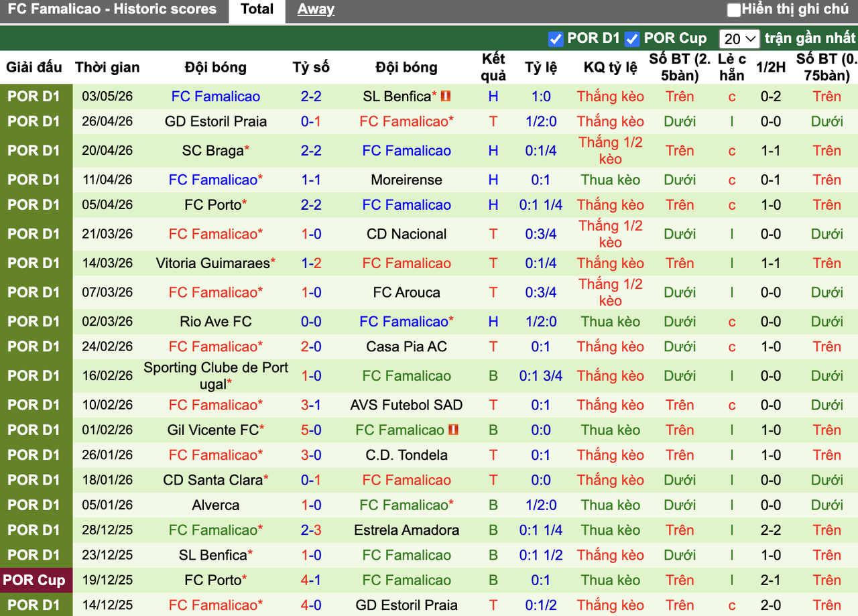The width and height of the screenshot is (858, 616).
Task: Open CD Santa Clara team link
Action: (212, 480)
